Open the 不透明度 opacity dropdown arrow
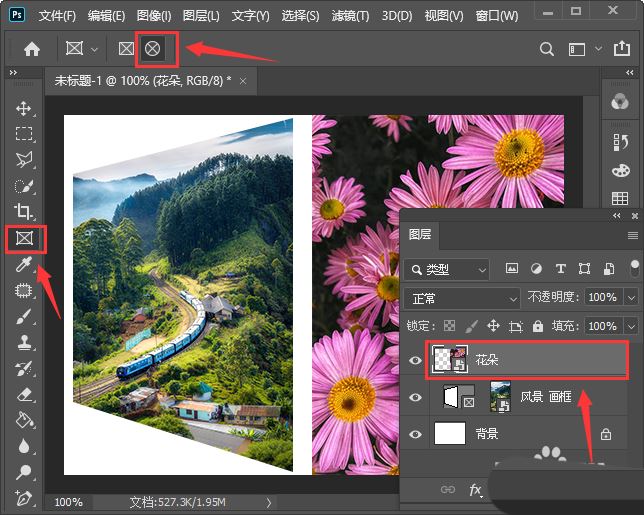The width and height of the screenshot is (644, 515). (x=632, y=297)
